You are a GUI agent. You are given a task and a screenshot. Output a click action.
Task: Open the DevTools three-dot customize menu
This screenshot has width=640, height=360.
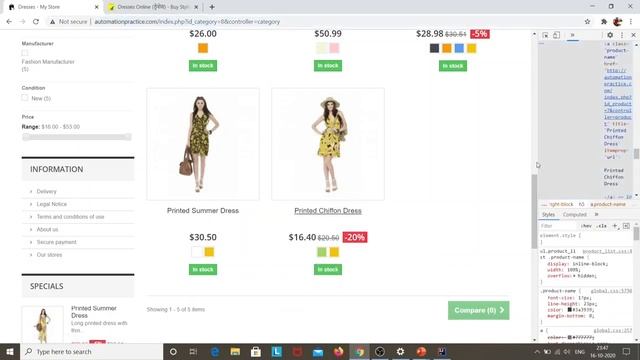pyautogui.click(x=622, y=35)
